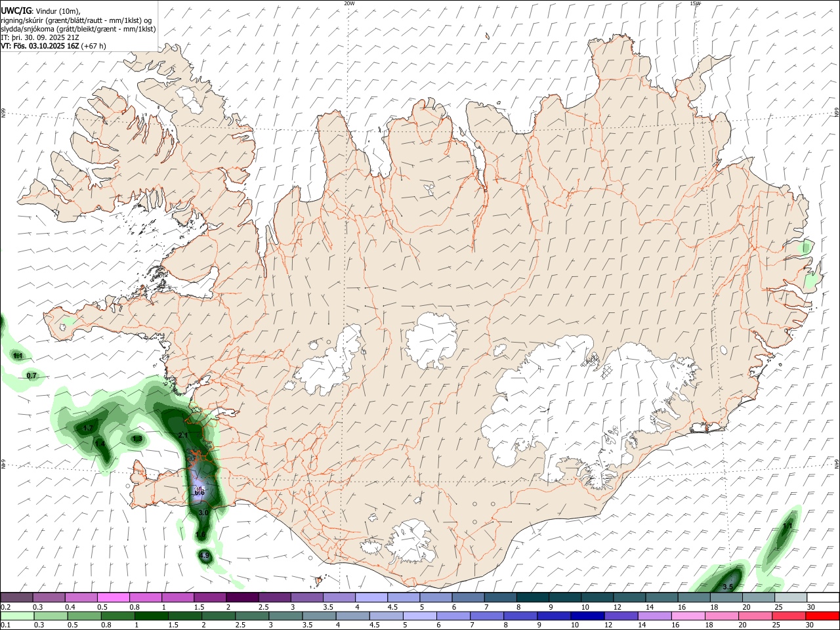Click the 1.3 precipitation value on the map
The height and width of the screenshot is (630, 840).
137,438
